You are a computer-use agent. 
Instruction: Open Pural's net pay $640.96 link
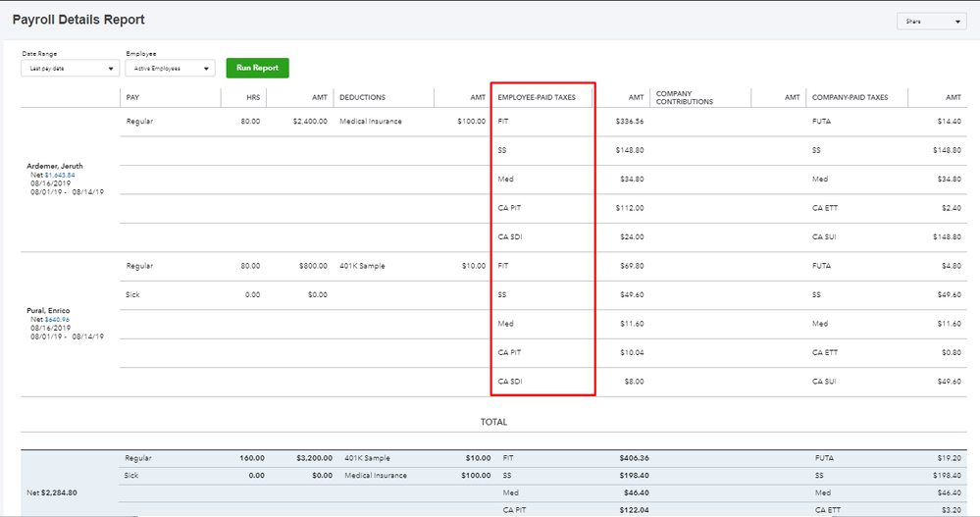[x=57, y=320]
